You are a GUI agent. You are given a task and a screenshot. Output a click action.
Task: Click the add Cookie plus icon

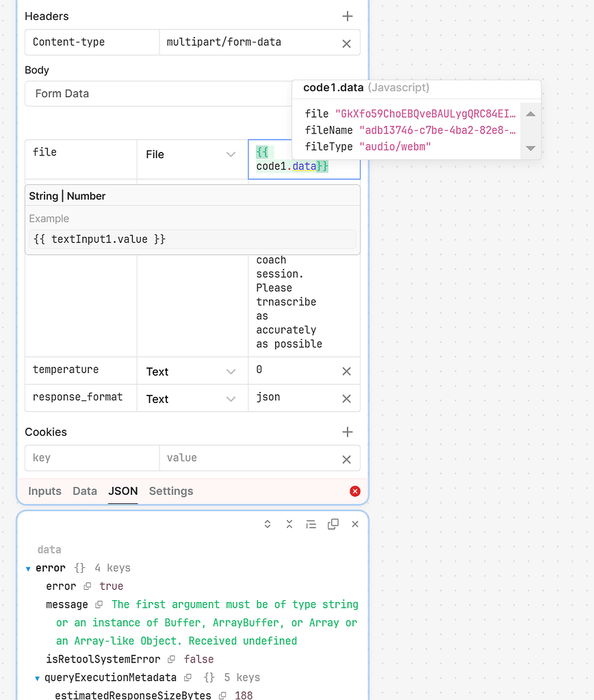tap(348, 432)
